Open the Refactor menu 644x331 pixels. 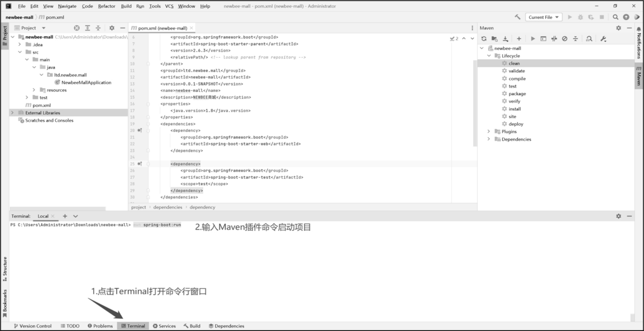pos(107,6)
